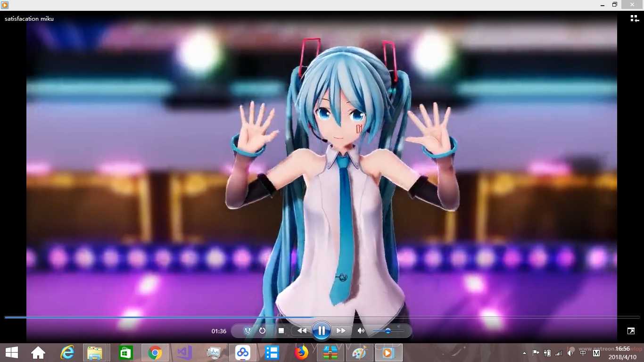Open the Windows Store from the taskbar
The width and height of the screenshot is (644, 362).
click(x=126, y=353)
